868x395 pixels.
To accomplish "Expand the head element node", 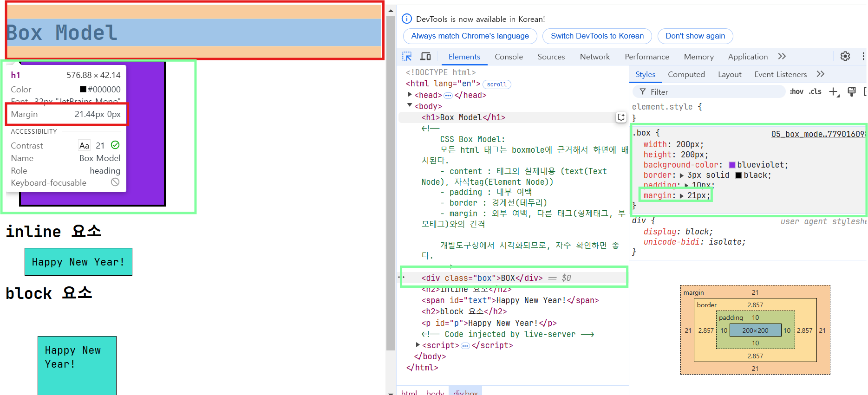I will click(410, 95).
